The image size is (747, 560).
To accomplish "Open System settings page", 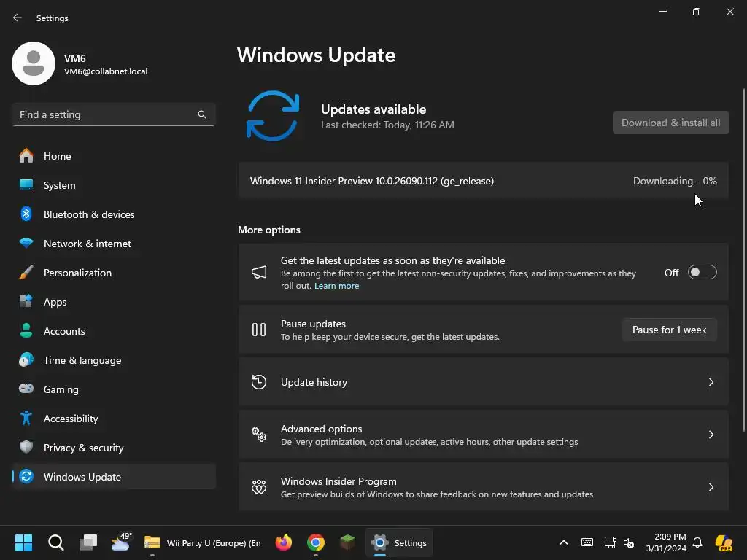I will pos(113,184).
